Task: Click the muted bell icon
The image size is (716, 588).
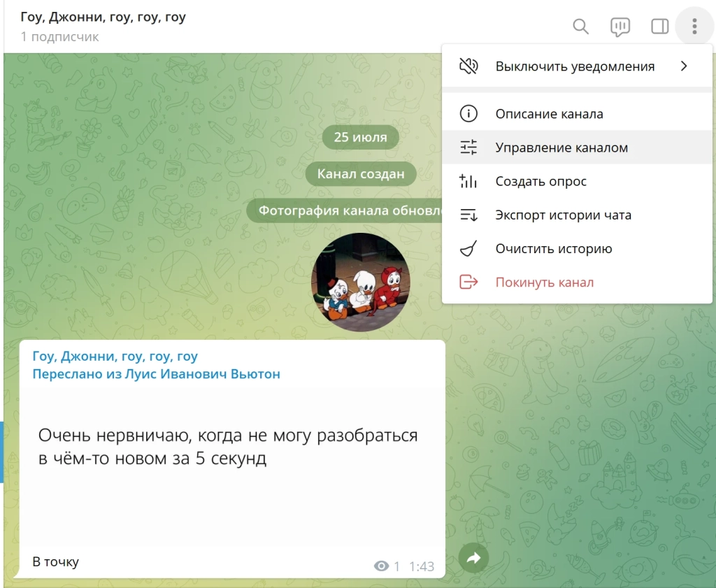Action: click(468, 66)
